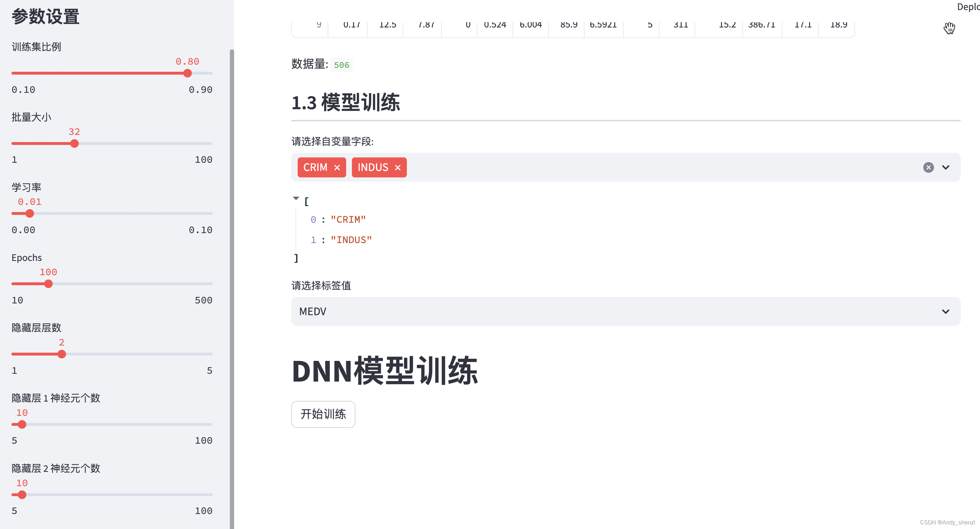Collapse the JSON array with its disclosure triangle
Screen dimensions: 980x529
pos(295,198)
